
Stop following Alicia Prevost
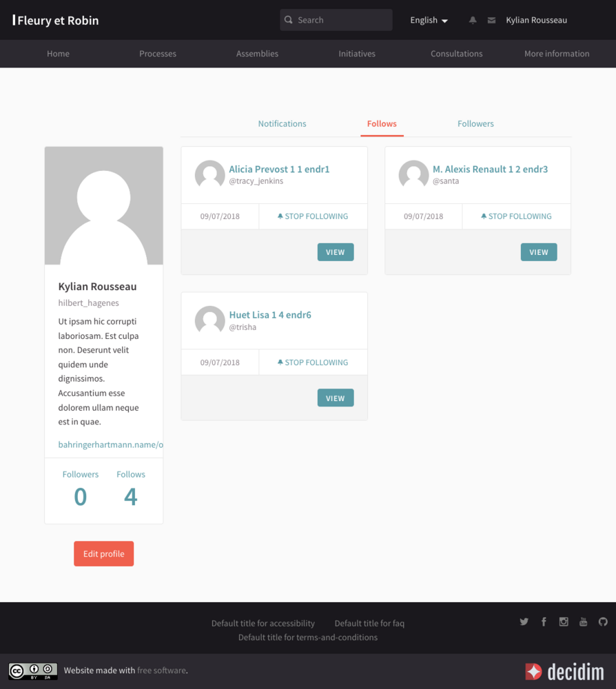tap(313, 216)
